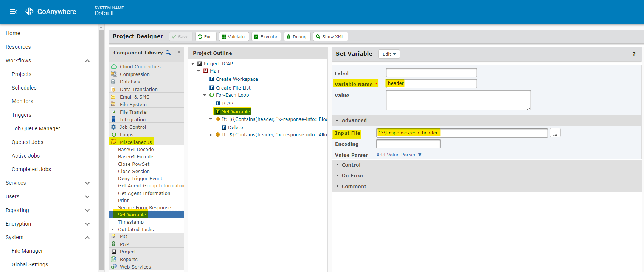
Task: Open the Component Library dropdown arrow
Action: click(179, 53)
